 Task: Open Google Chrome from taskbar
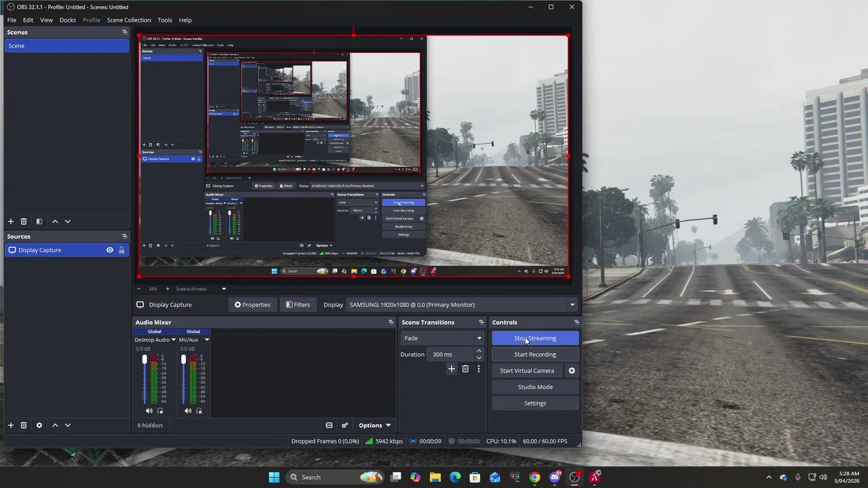point(534,477)
